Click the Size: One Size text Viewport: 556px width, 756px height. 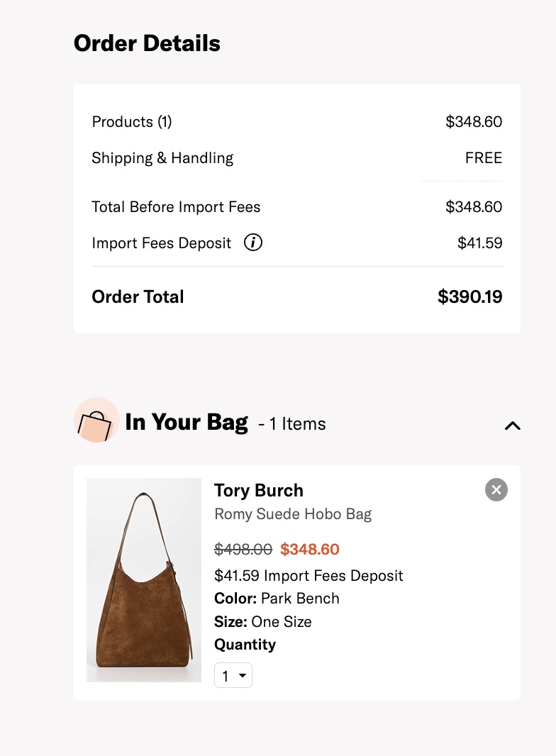coord(263,622)
